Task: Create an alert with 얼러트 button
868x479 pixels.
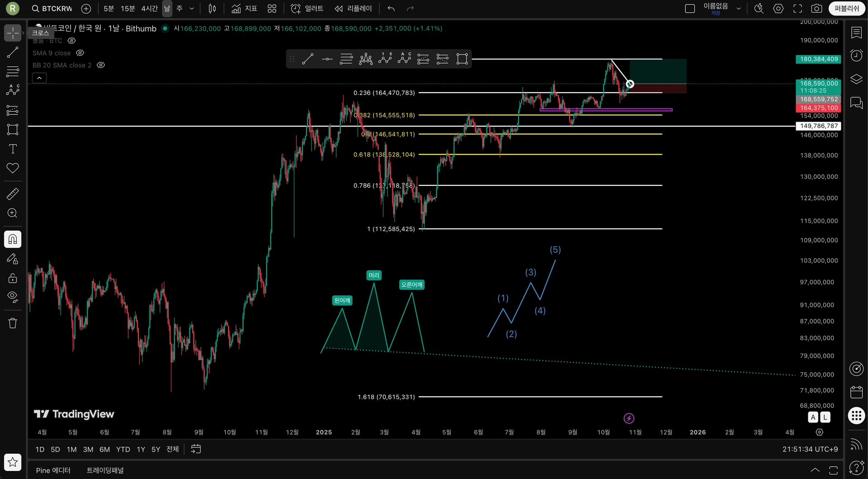Action: tap(307, 9)
